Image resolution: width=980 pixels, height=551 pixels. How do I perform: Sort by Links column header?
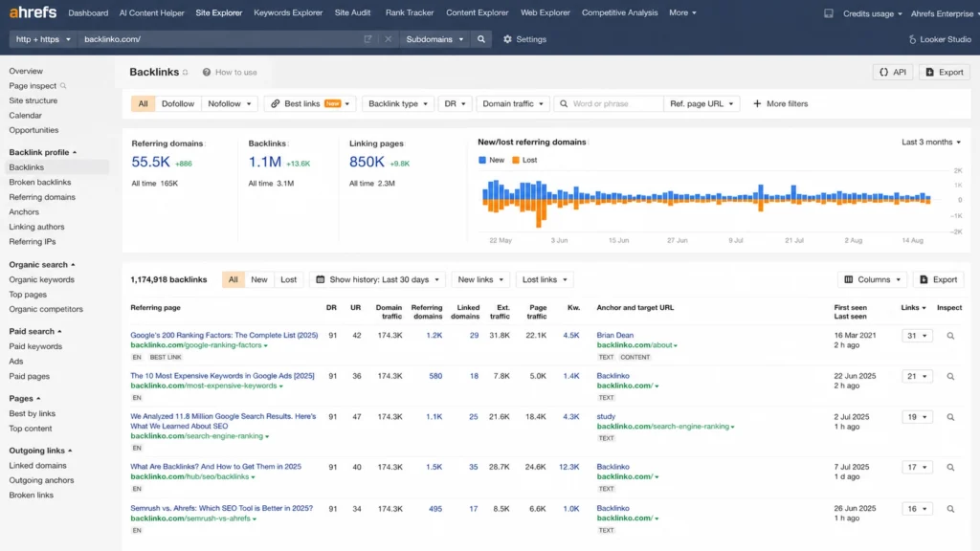pos(913,307)
